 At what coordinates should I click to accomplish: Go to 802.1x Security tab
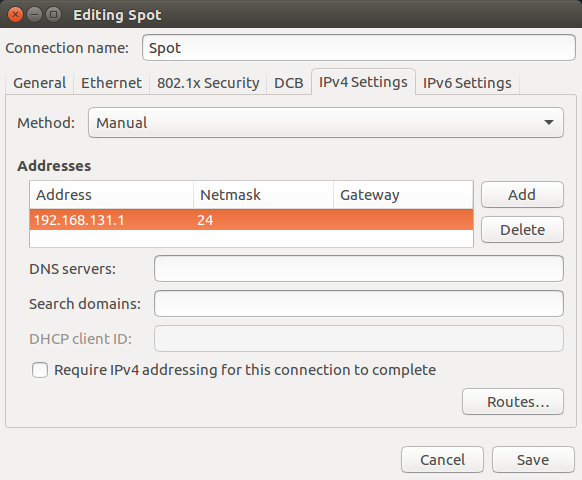pos(208,82)
